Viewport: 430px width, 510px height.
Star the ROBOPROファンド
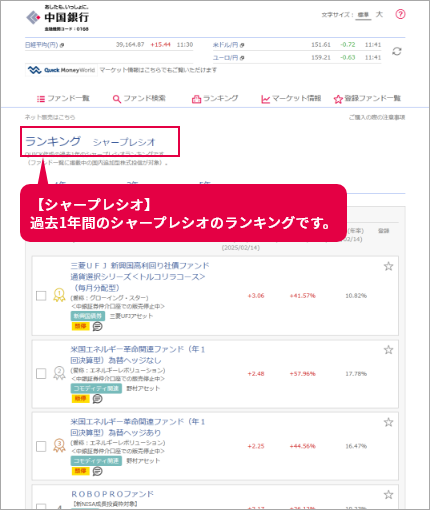pyautogui.click(x=388, y=495)
